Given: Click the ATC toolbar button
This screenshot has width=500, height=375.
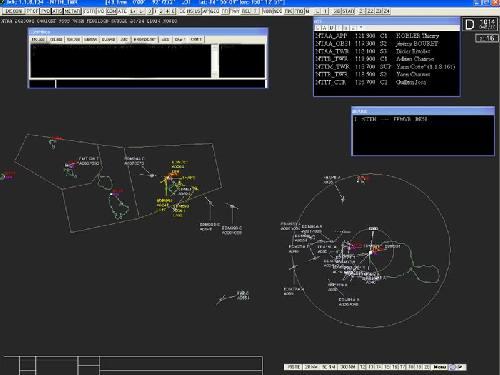Looking at the screenshot, I should pyautogui.click(x=122, y=11).
